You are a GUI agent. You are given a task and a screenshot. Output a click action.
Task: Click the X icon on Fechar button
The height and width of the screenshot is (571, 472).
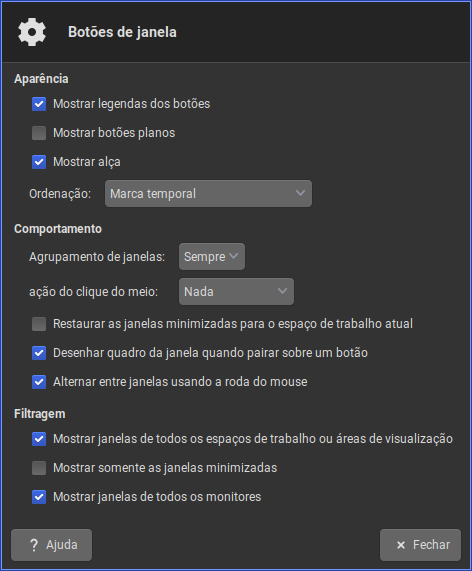coord(401,545)
